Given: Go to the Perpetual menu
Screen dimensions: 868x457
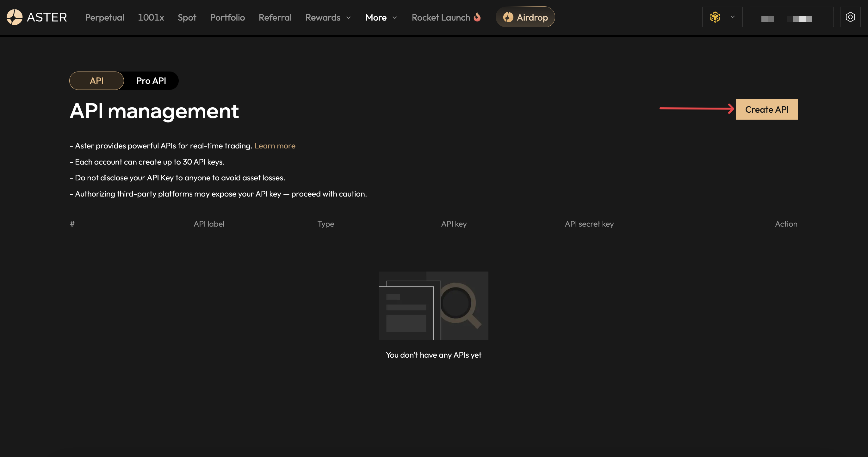Looking at the screenshot, I should (104, 17).
